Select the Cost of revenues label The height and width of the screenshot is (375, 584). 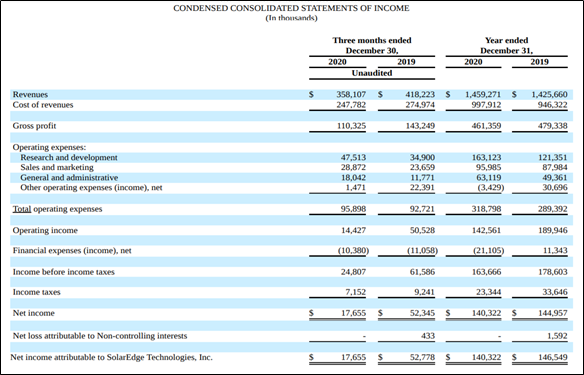[43, 105]
